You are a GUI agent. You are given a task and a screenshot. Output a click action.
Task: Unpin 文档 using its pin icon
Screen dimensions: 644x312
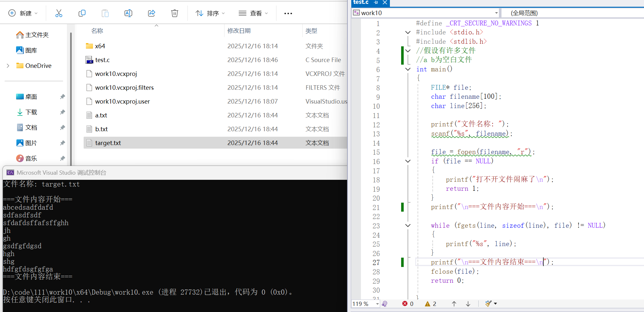click(62, 127)
